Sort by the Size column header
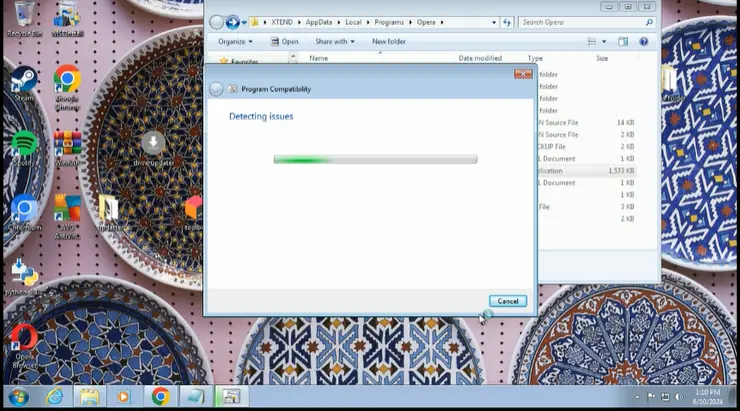Image resolution: width=740 pixels, height=411 pixels. click(602, 58)
